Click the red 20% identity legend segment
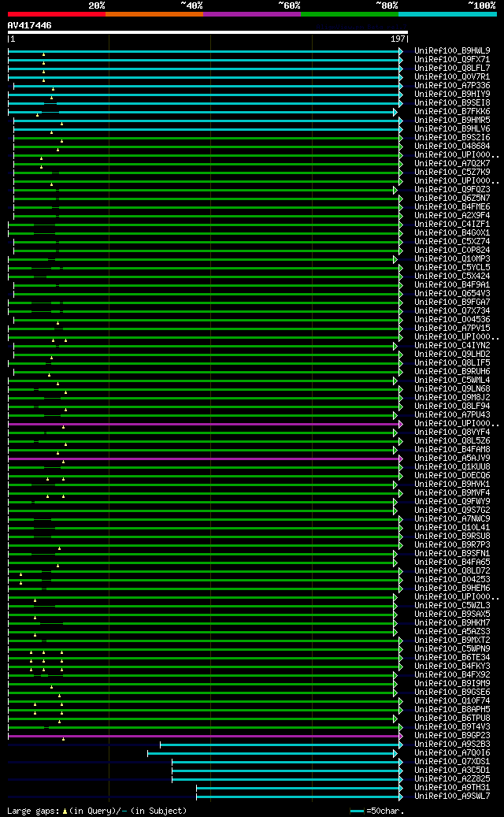This screenshot has height=817, width=504. point(56,14)
